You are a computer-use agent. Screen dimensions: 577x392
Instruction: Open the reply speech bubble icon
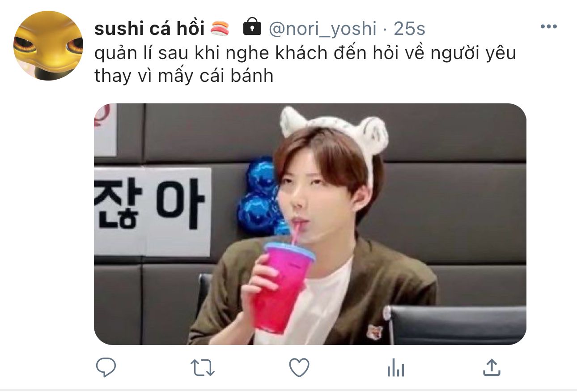pyautogui.click(x=106, y=368)
